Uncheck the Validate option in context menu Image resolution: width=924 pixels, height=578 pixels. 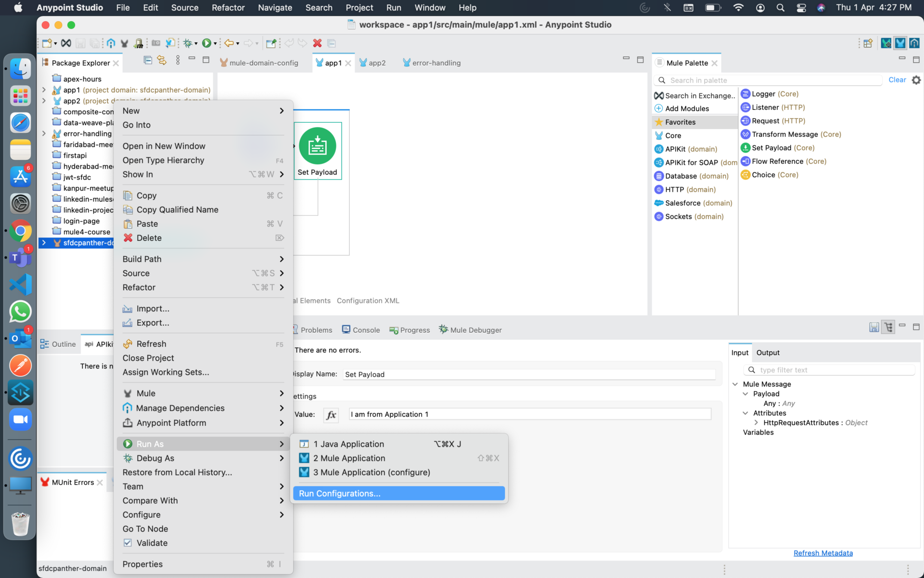point(128,543)
